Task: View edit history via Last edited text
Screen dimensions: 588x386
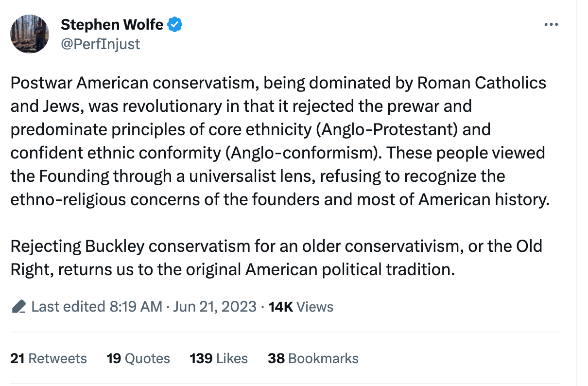Action: [69, 307]
